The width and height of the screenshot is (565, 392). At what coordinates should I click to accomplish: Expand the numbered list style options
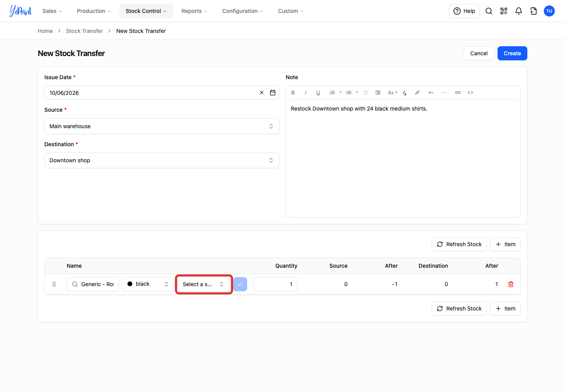(x=341, y=93)
